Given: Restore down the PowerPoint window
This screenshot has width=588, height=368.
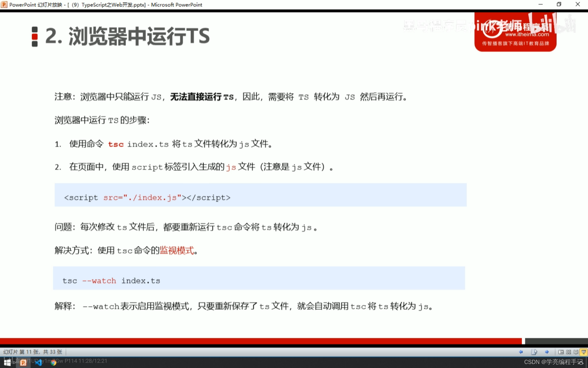Looking at the screenshot, I should point(559,4).
